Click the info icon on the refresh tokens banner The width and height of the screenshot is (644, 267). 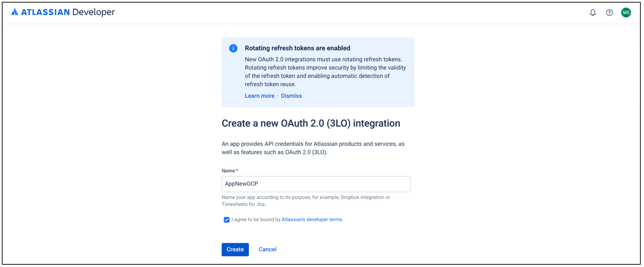(x=233, y=49)
